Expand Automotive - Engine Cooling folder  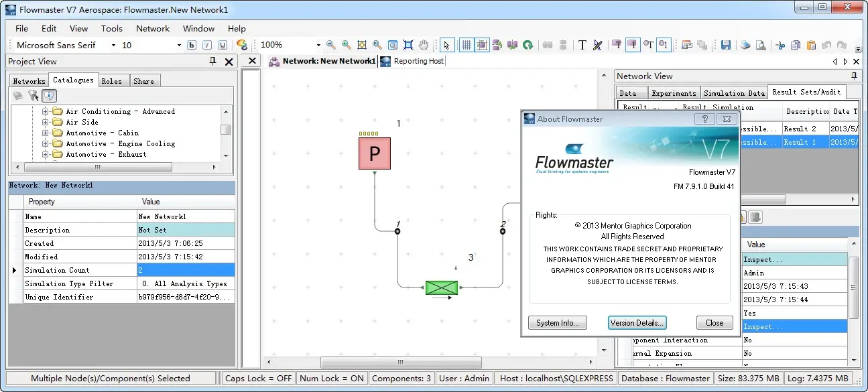click(46, 144)
